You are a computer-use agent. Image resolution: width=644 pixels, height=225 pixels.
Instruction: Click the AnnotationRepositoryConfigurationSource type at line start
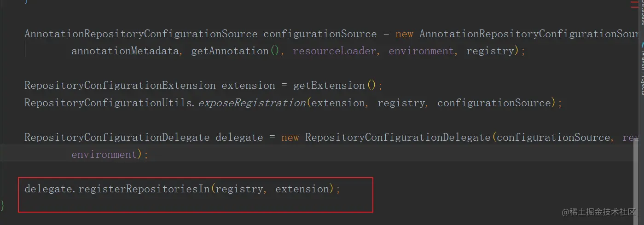coord(140,34)
